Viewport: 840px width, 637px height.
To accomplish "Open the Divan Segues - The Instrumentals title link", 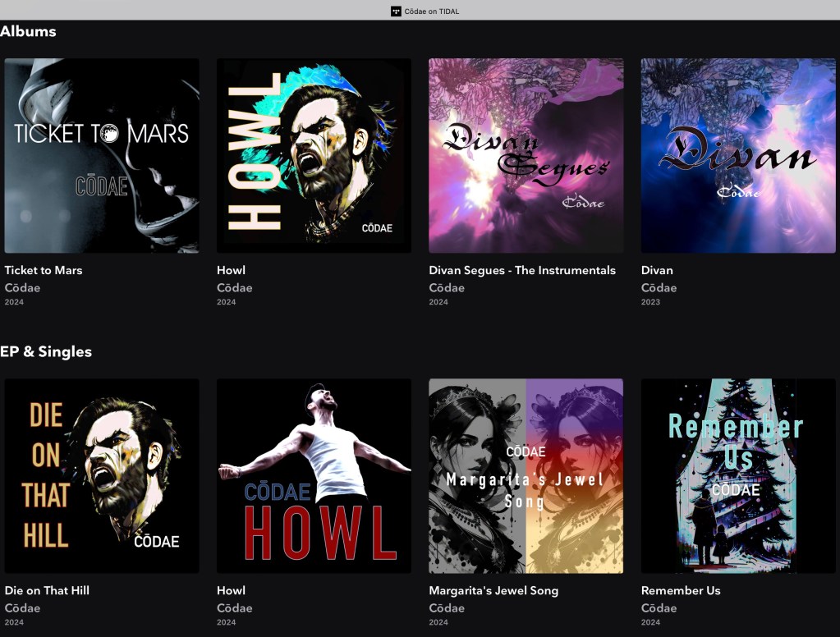I will click(x=521, y=270).
